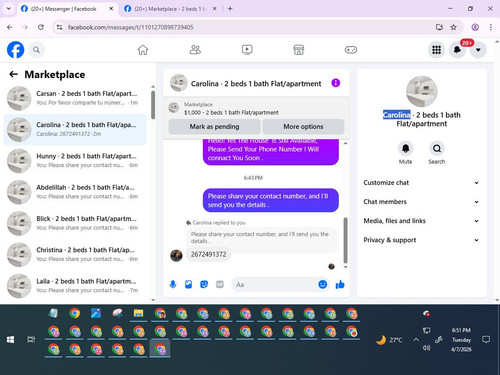This screenshot has width=500, height=375.
Task: Click More options button
Action: pos(303,127)
